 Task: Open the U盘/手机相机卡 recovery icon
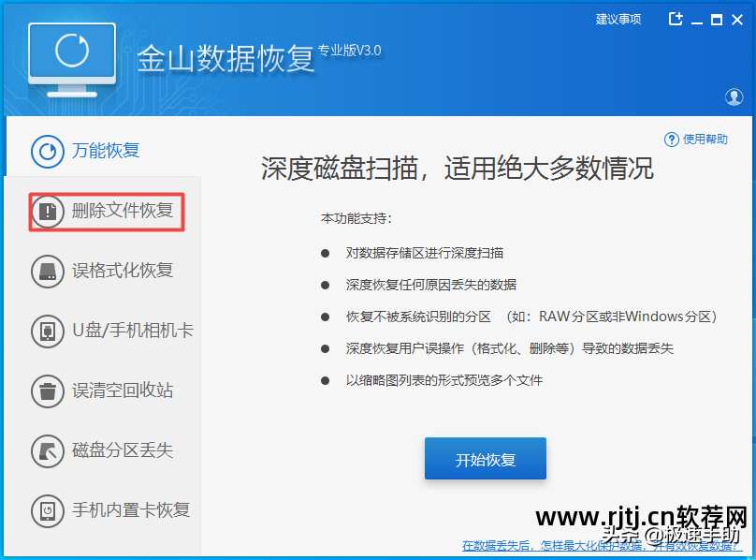[x=48, y=332]
